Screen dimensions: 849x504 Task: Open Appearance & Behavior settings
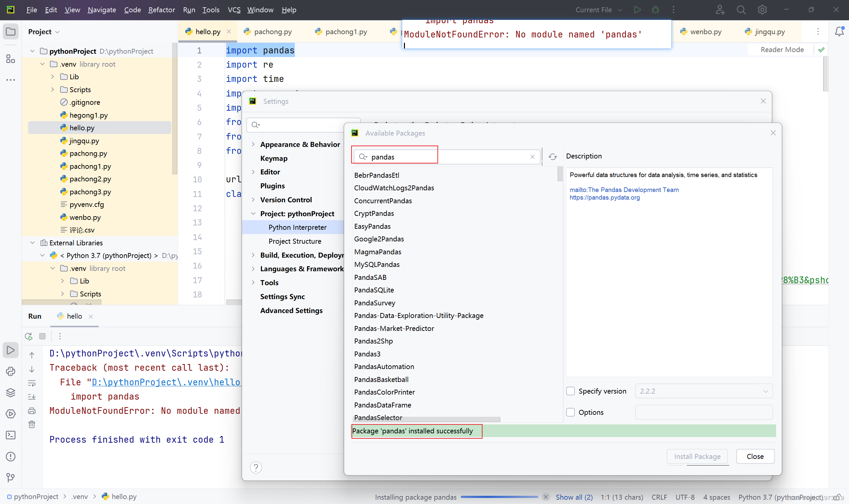[300, 144]
